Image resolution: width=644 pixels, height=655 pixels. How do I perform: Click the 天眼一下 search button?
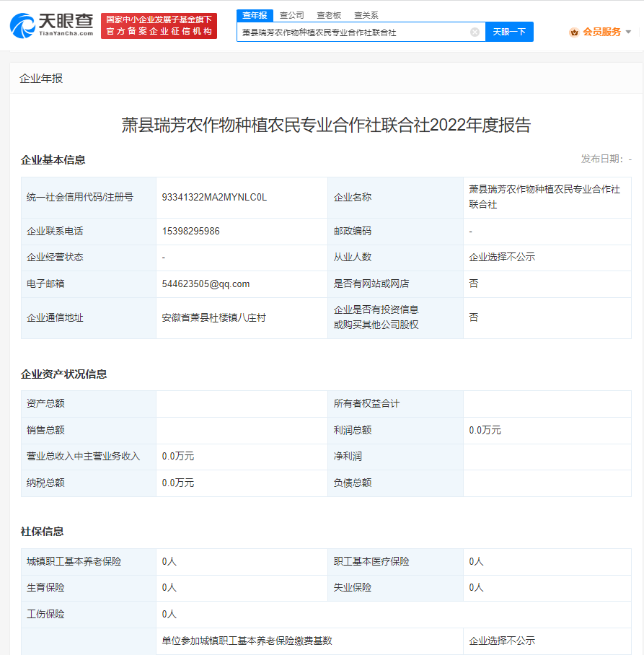pyautogui.click(x=509, y=32)
